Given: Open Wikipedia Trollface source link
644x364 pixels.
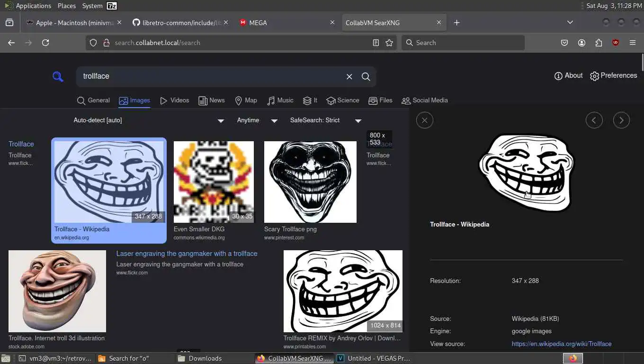Looking at the screenshot, I should point(562,344).
